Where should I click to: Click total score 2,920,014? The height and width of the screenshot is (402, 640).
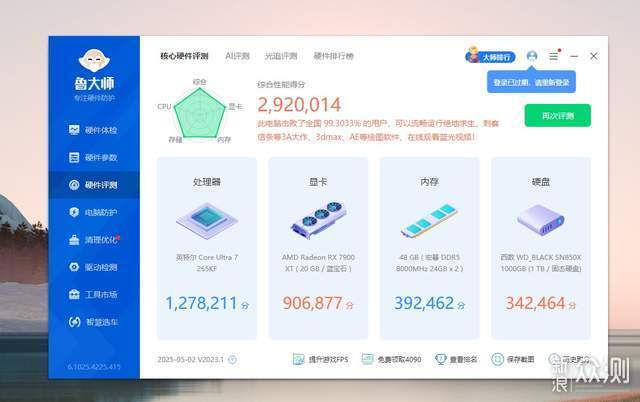click(299, 105)
